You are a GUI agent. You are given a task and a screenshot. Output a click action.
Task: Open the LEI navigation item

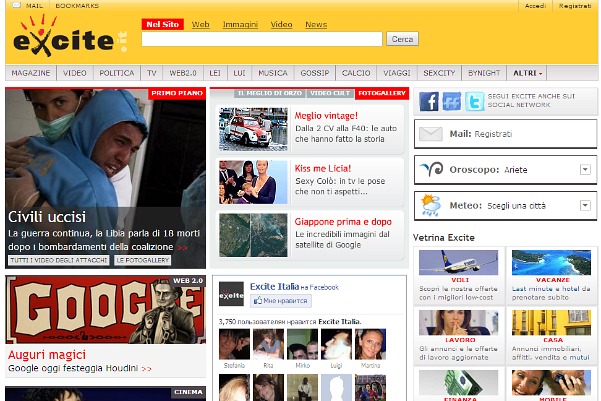pos(215,73)
